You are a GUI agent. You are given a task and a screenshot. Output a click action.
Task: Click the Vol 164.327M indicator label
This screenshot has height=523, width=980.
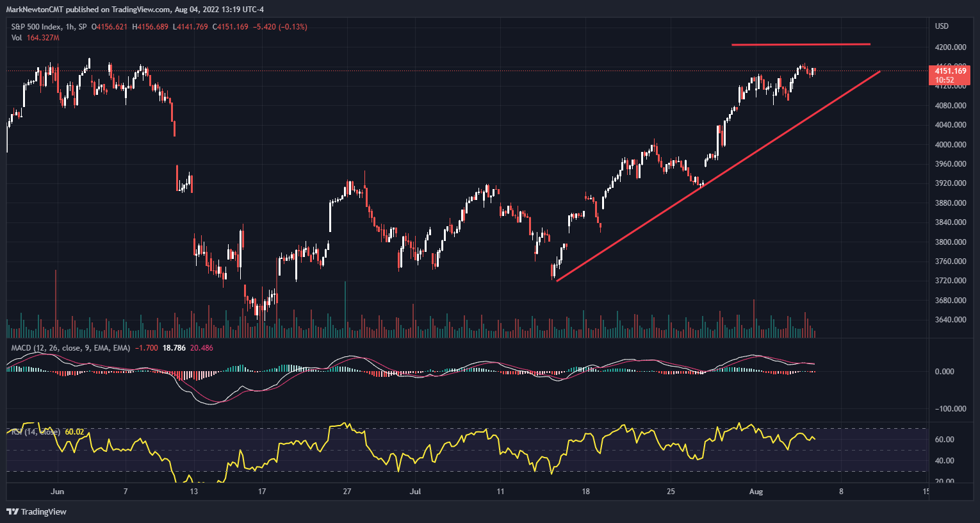pyautogui.click(x=35, y=38)
